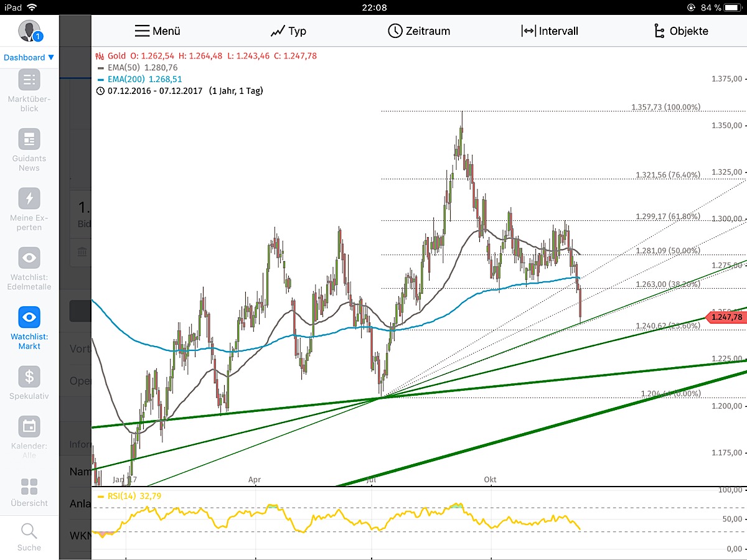Viewport: 747px width, 560px height.
Task: Open the Menü menu
Action: tap(157, 30)
